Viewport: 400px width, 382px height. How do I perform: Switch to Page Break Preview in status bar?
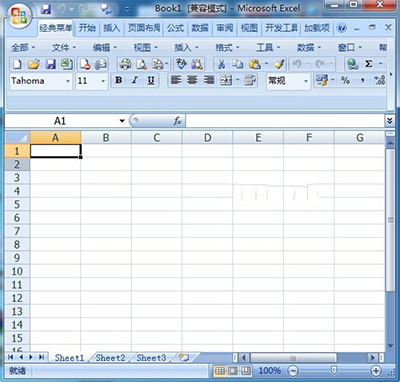pyautogui.click(x=246, y=370)
